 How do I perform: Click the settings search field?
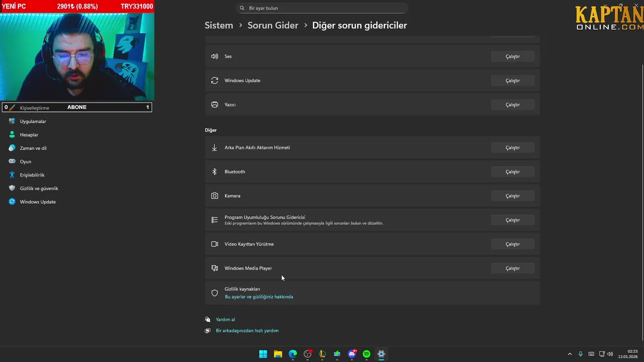[x=322, y=8]
